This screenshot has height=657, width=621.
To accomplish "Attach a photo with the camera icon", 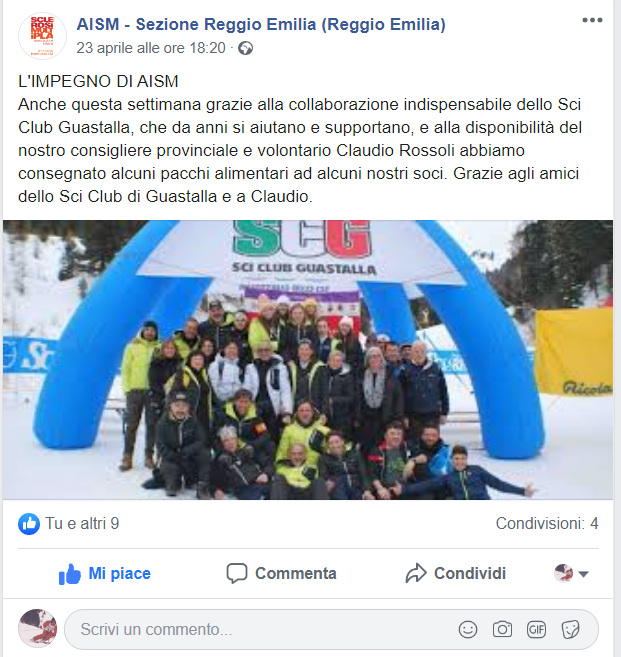I will tap(502, 629).
